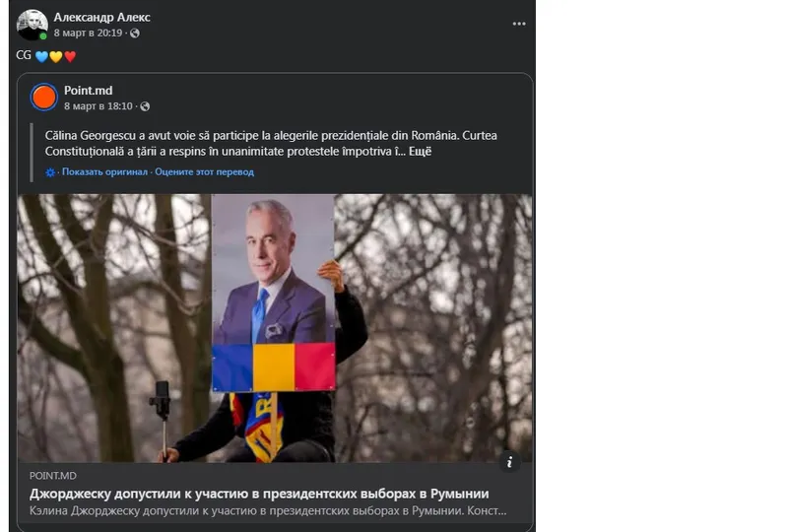
Task: Click the green online status dot
Action: [43, 36]
